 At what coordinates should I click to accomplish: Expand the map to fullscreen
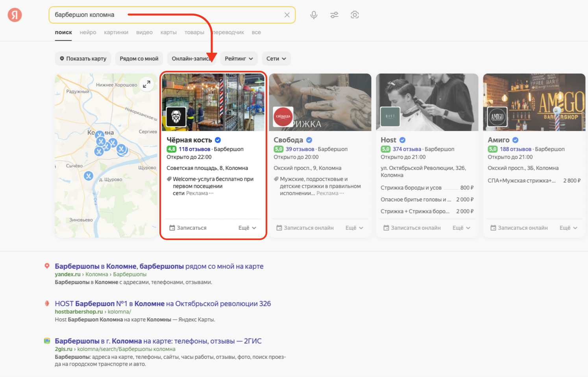(146, 84)
